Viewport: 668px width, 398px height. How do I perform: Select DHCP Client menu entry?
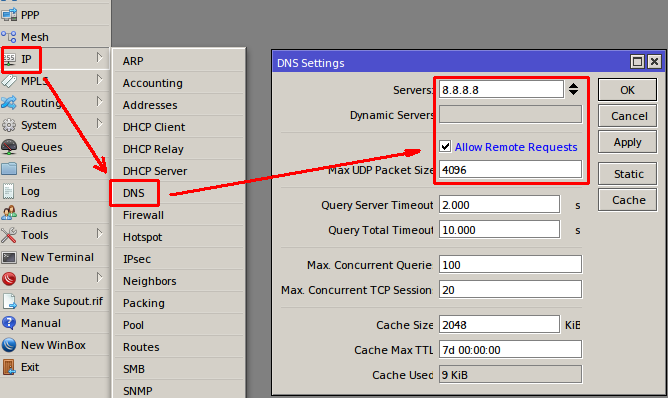click(x=179, y=127)
